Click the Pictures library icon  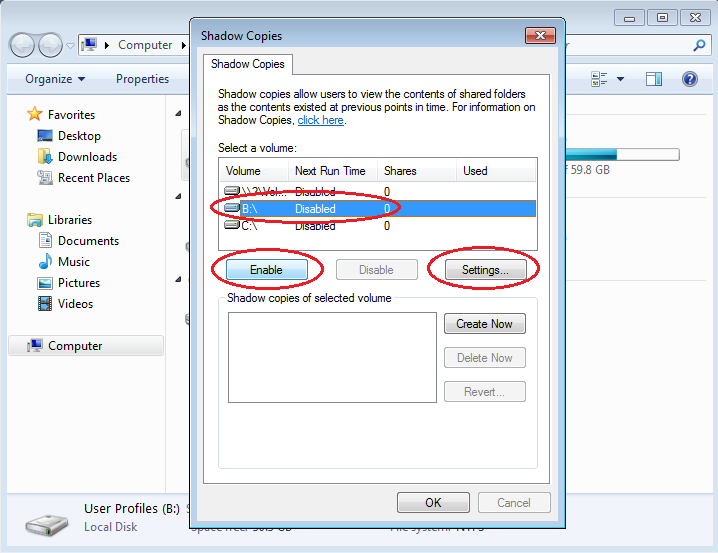[x=45, y=283]
